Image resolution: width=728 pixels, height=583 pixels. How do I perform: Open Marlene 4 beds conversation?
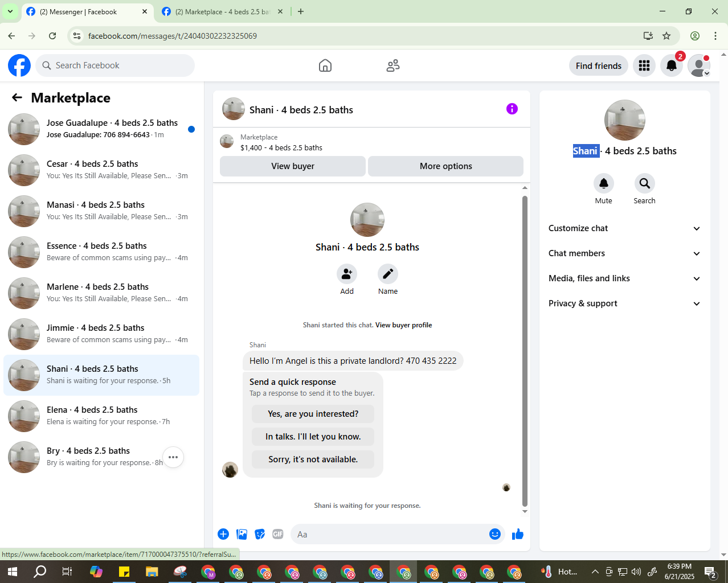pyautogui.click(x=101, y=293)
